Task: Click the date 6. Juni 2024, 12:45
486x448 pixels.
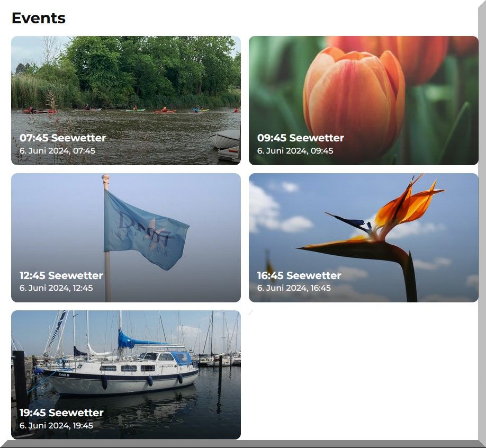Action: 56,288
